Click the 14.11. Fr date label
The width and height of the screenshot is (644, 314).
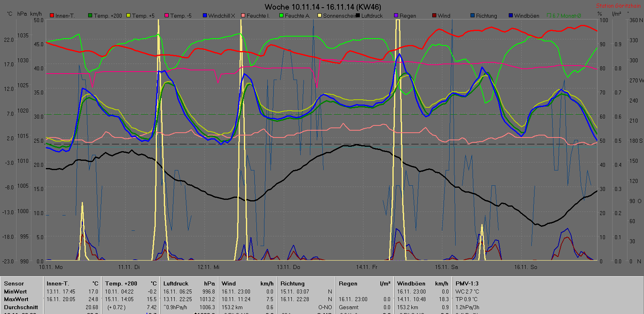(x=367, y=267)
